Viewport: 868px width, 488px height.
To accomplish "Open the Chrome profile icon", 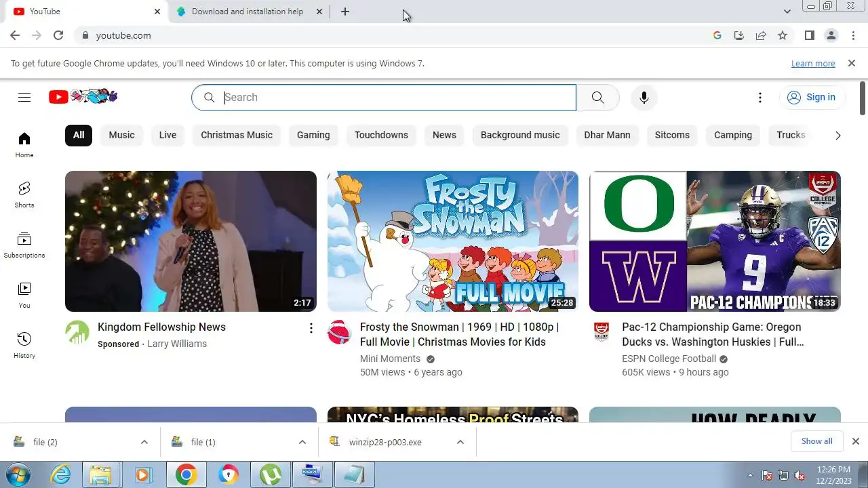I will point(831,35).
